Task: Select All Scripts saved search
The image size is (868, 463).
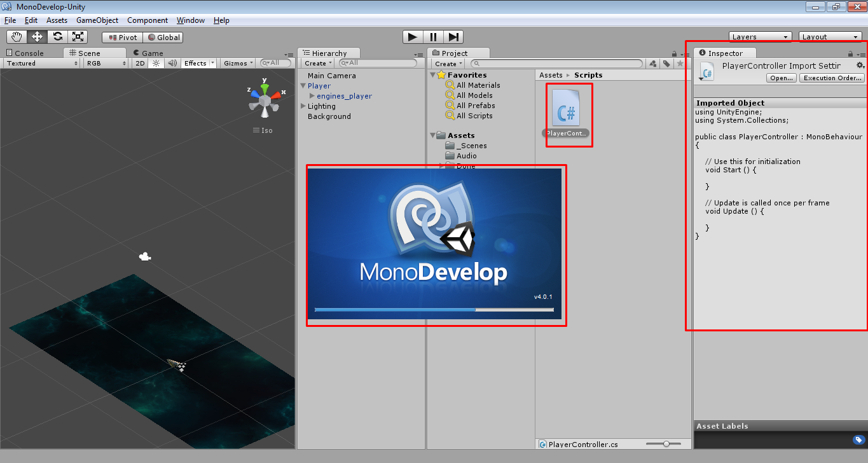Action: 469,116
